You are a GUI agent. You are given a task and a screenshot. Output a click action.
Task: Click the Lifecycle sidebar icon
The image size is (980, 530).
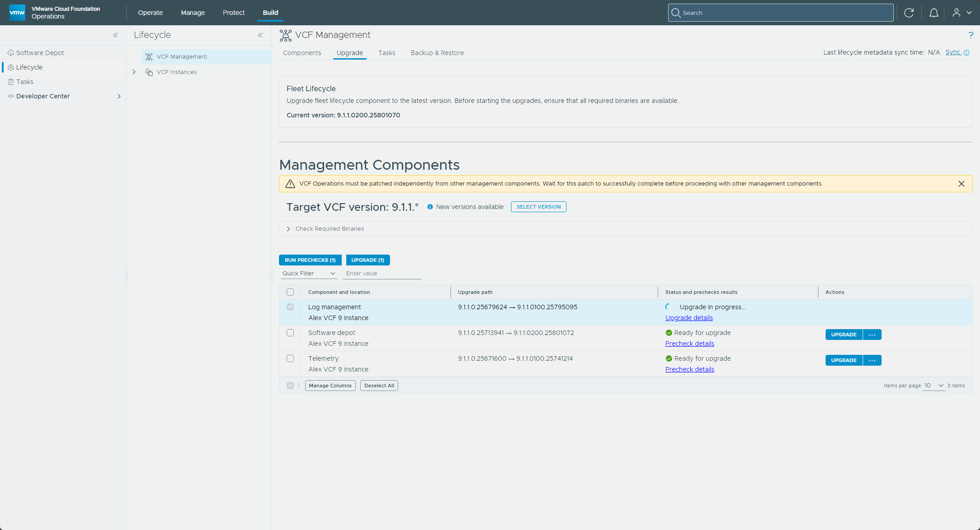[11, 67]
